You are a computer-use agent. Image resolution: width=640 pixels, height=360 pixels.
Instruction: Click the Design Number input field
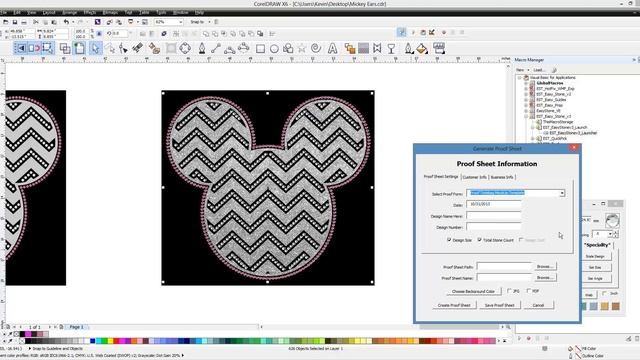[494, 227]
